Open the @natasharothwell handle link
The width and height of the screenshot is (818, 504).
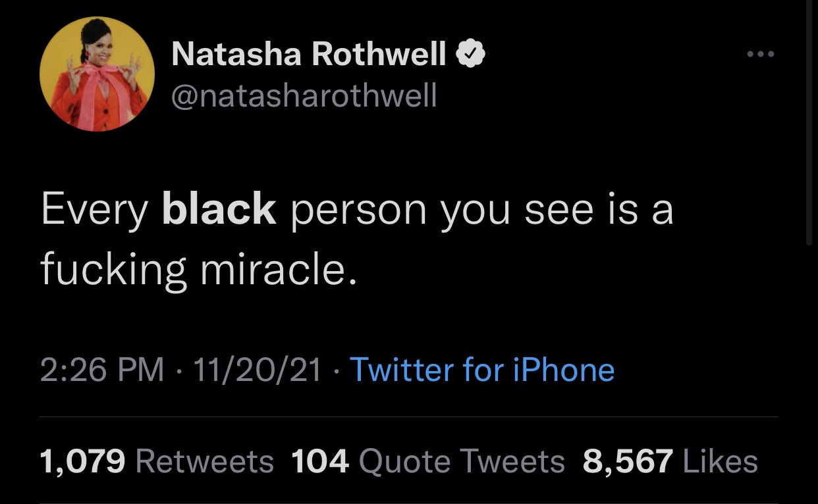(x=304, y=97)
